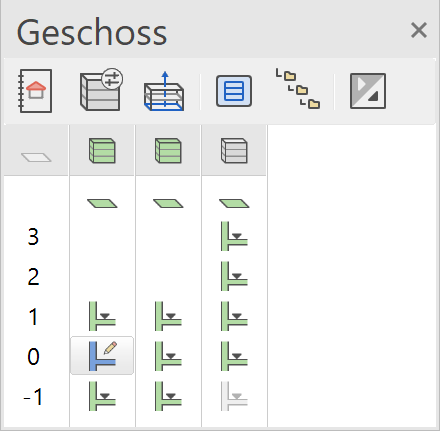Click the storey settings icon with sliders
The width and height of the screenshot is (440, 431).
point(101,90)
